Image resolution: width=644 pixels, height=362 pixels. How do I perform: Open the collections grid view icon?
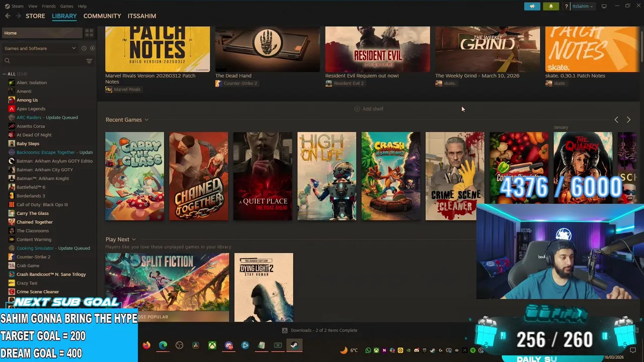click(89, 33)
